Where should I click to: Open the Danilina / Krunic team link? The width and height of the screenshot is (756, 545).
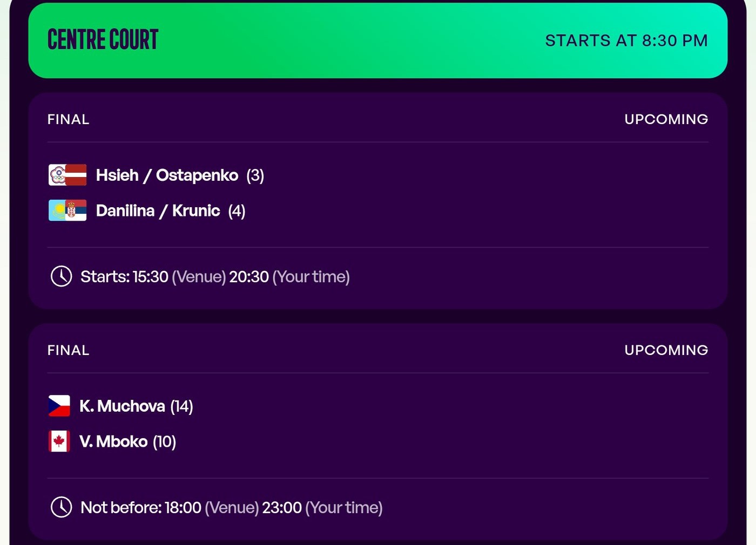click(x=158, y=211)
